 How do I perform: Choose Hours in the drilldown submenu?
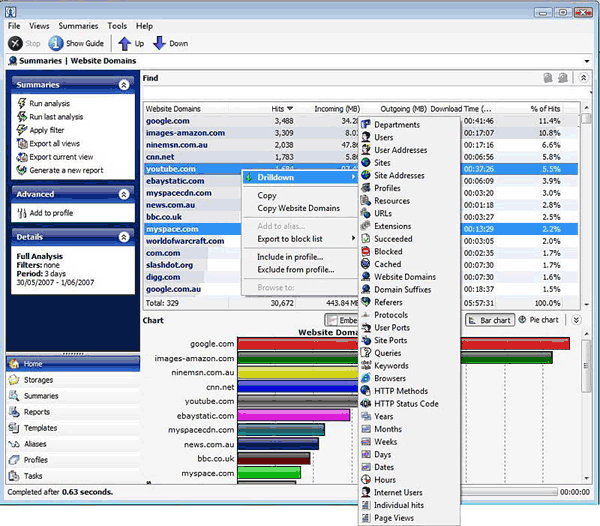click(409, 480)
